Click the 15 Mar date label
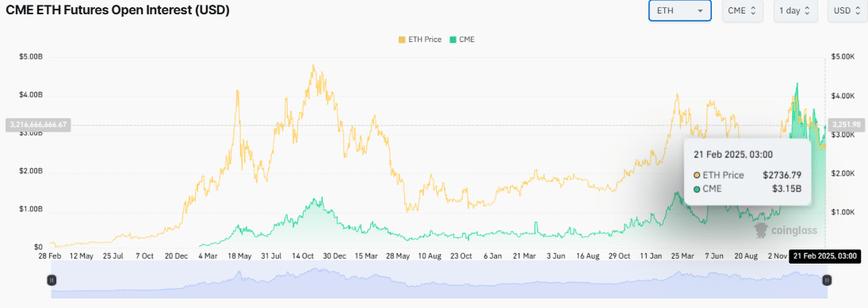This screenshot has width=868, height=308. pos(366,256)
